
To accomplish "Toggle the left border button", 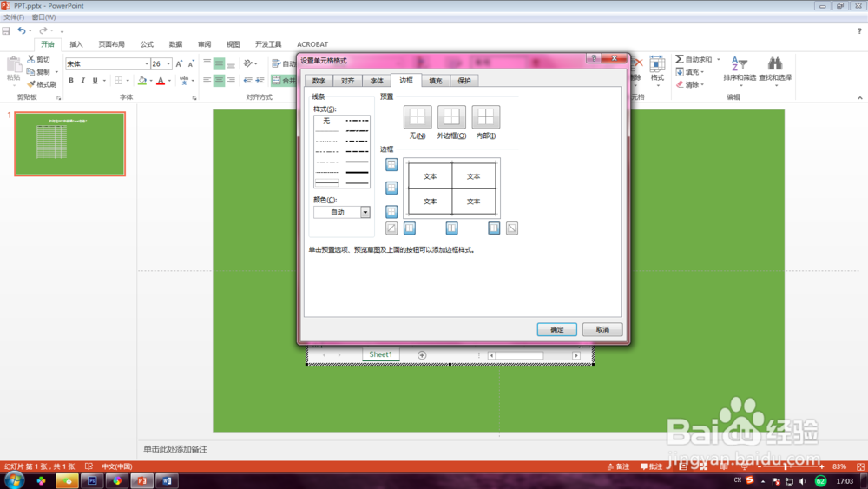I will [410, 228].
